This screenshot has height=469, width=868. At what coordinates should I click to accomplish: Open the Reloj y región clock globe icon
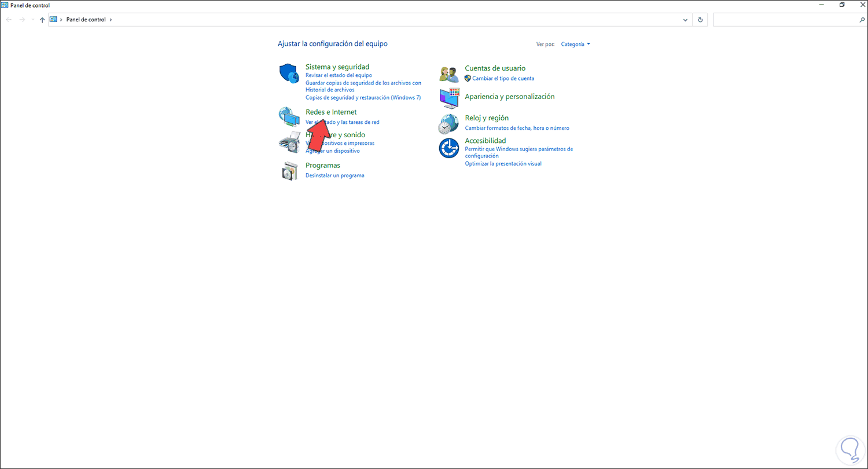pos(449,124)
